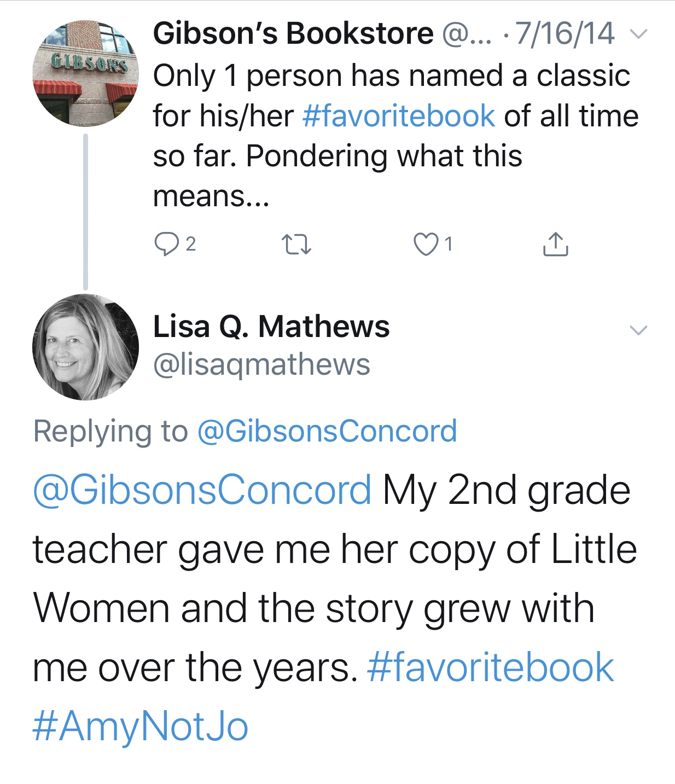675x784 pixels.
Task: Like the Gibson's Bookstore tweet with the heart
Action: (426, 244)
